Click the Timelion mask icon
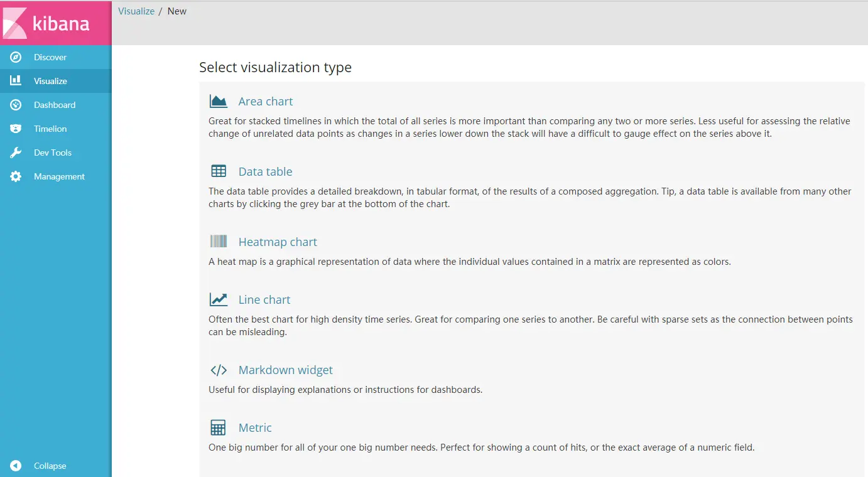The height and width of the screenshot is (477, 868). pos(16,129)
